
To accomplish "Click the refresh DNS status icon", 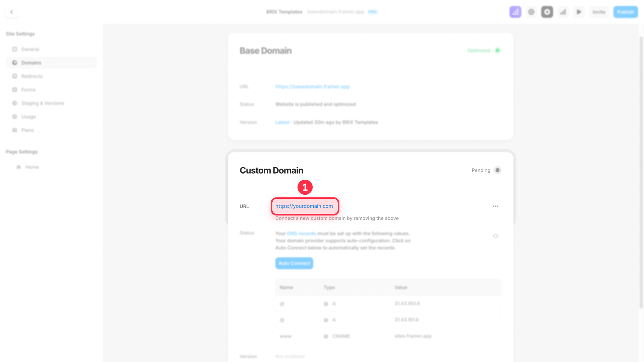I will point(495,236).
